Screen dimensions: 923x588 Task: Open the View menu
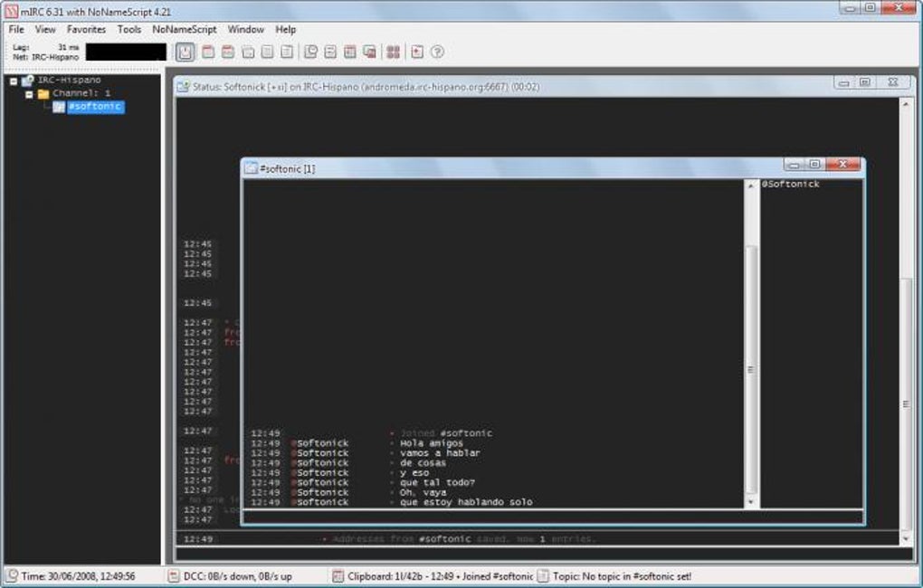pos(44,30)
